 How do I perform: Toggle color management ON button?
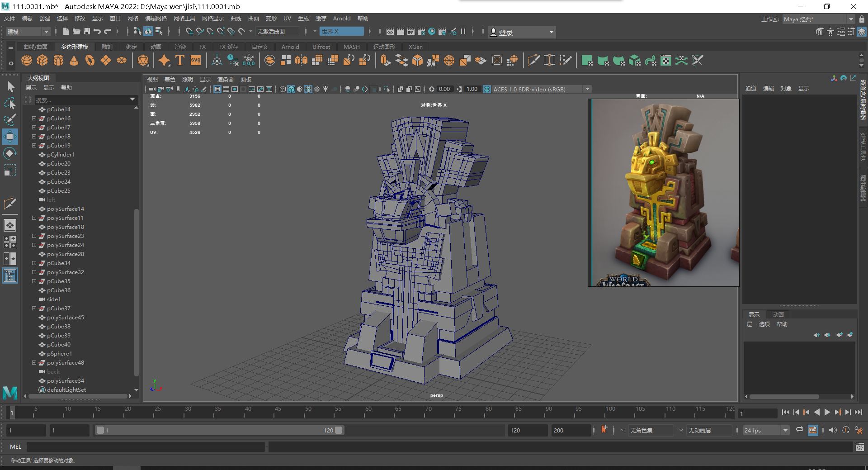(x=487, y=89)
